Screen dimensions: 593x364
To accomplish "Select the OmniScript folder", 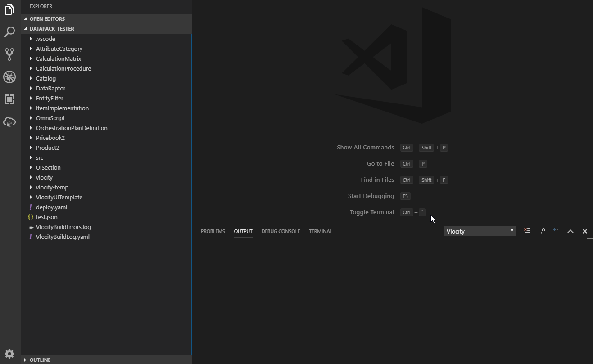I will pyautogui.click(x=106, y=118).
